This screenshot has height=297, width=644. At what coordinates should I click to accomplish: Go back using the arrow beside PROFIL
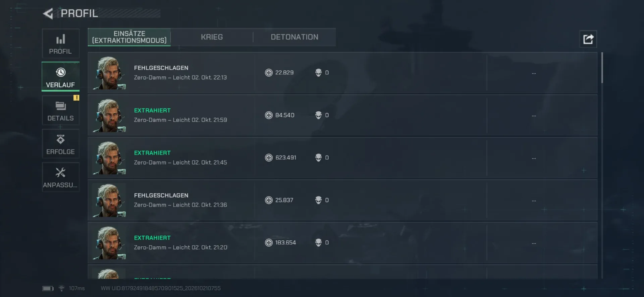[x=48, y=14]
